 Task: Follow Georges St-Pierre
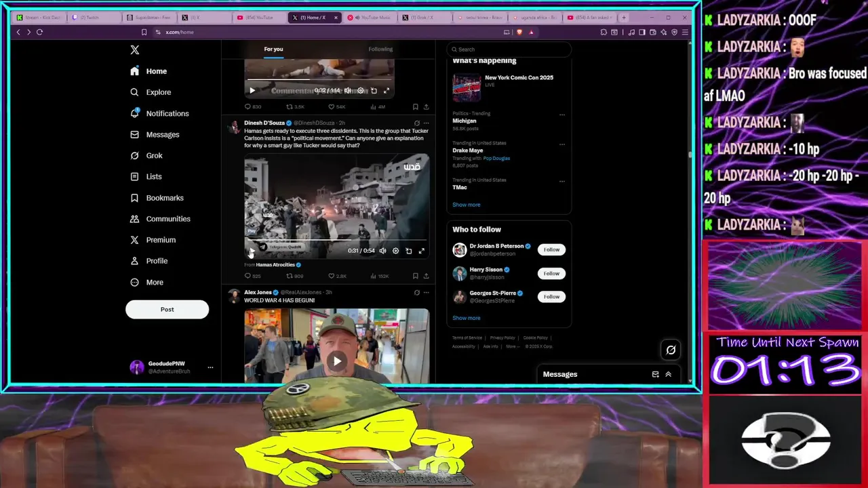click(x=551, y=296)
